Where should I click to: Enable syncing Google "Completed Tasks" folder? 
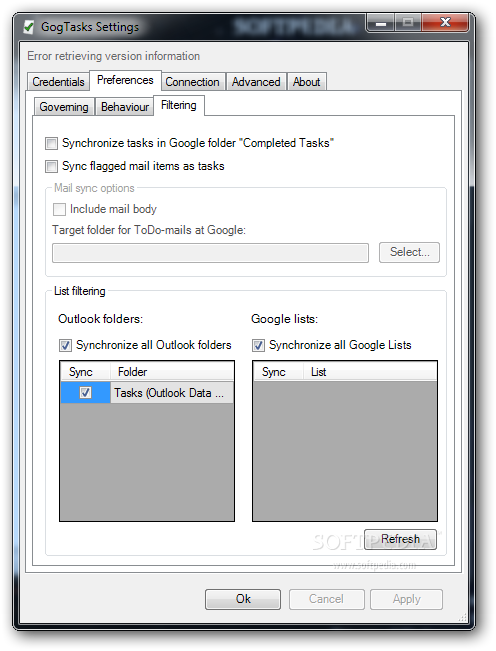click(x=51, y=144)
